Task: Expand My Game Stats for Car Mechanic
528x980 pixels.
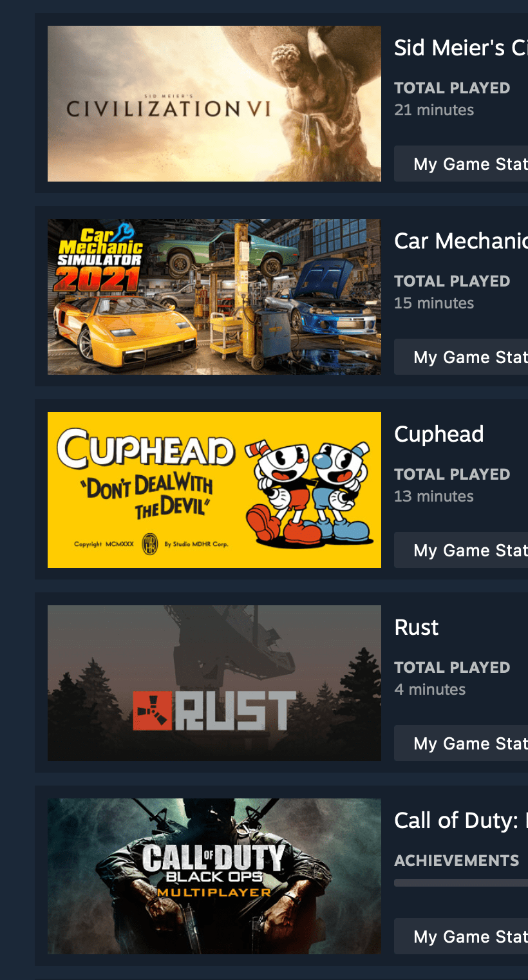Action: (461, 357)
